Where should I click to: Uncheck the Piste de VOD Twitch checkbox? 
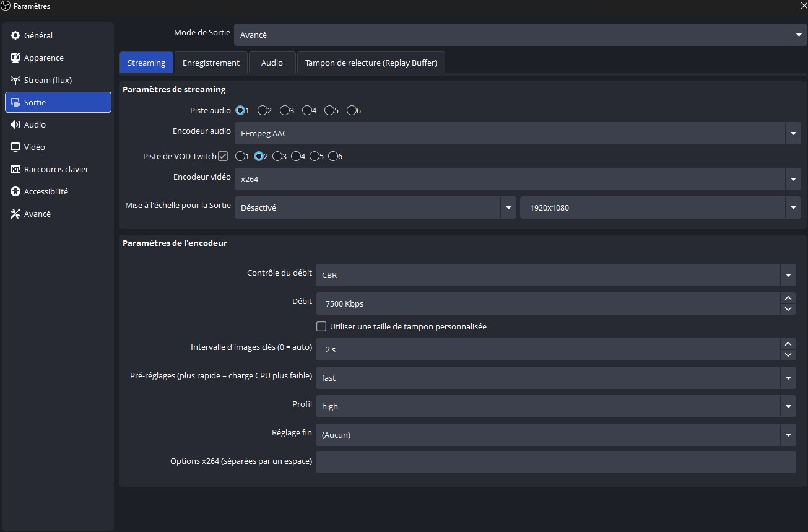pyautogui.click(x=223, y=157)
